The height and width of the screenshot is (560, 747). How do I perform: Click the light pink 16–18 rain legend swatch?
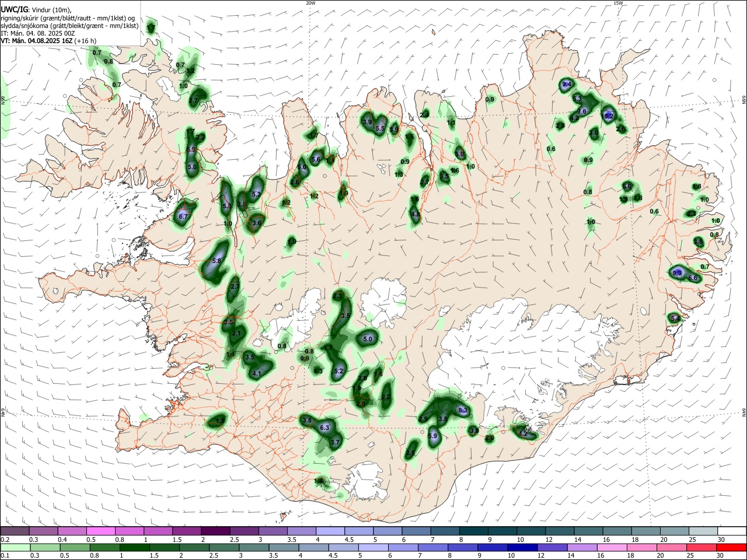(612, 547)
